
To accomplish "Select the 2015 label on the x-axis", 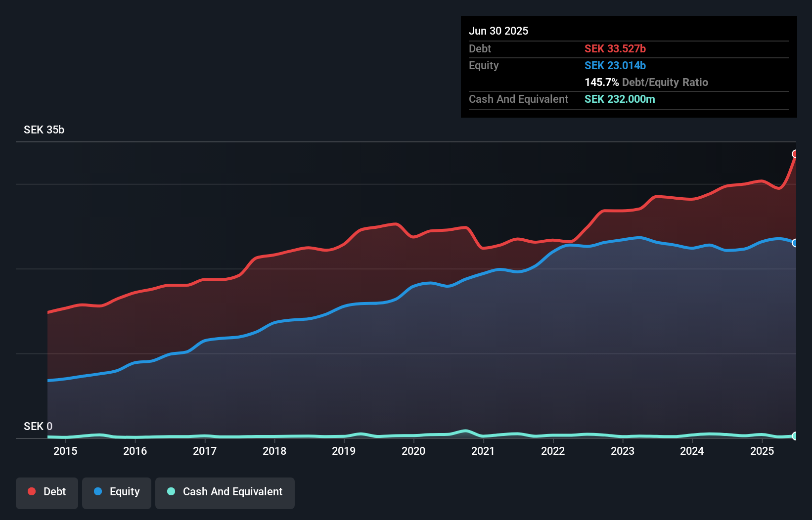I will 65,451.
